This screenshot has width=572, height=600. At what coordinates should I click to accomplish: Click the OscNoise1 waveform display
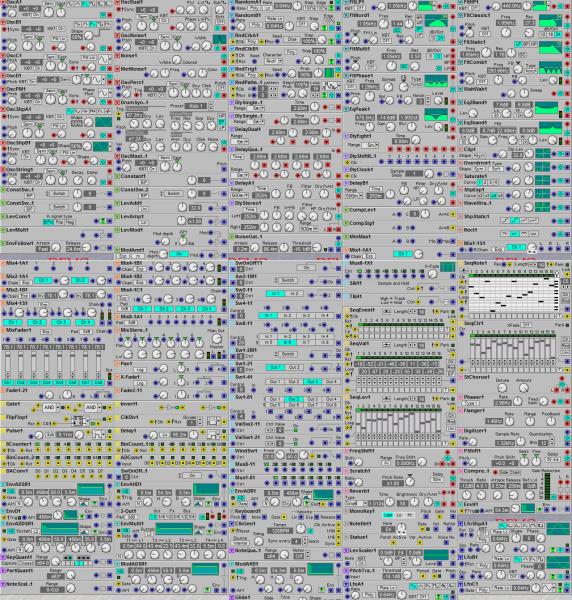pos(219,39)
